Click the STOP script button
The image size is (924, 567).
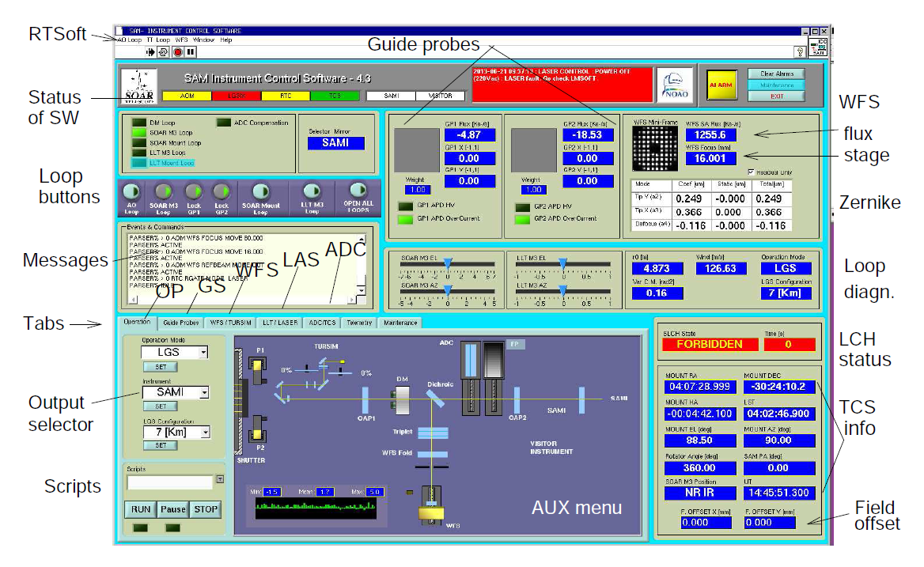coord(206,509)
